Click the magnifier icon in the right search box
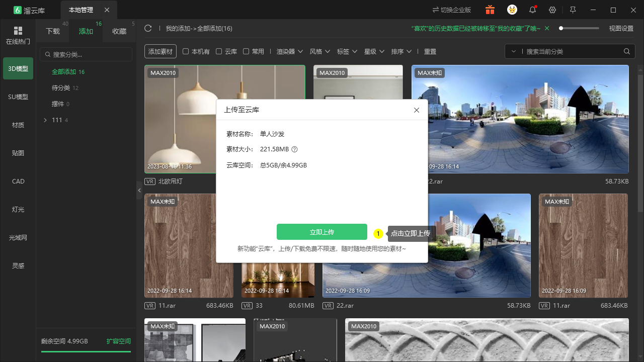This screenshot has height=362, width=644. coord(627,51)
